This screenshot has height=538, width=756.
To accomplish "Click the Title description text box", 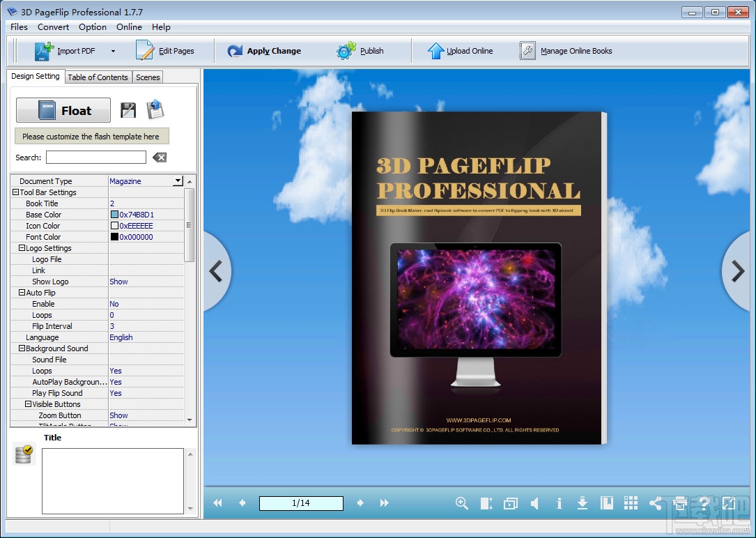I will (x=113, y=481).
